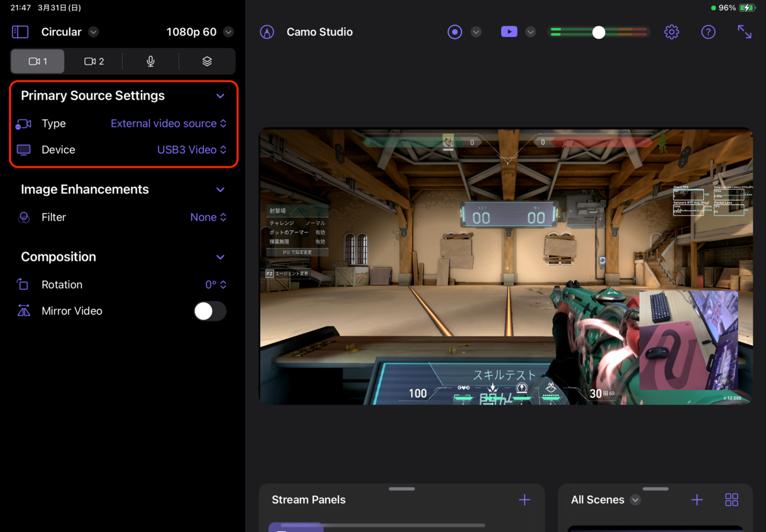
Task: Collapse the Composition section
Action: click(x=220, y=257)
